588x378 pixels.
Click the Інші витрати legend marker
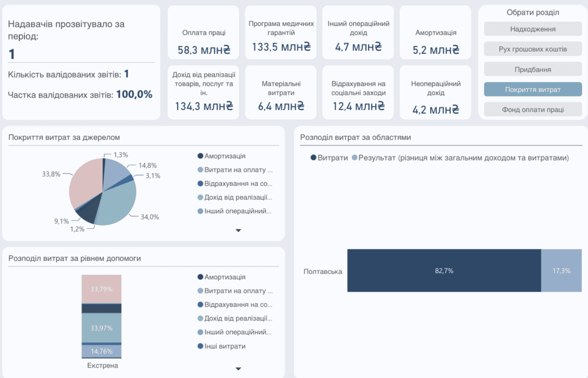[200, 346]
